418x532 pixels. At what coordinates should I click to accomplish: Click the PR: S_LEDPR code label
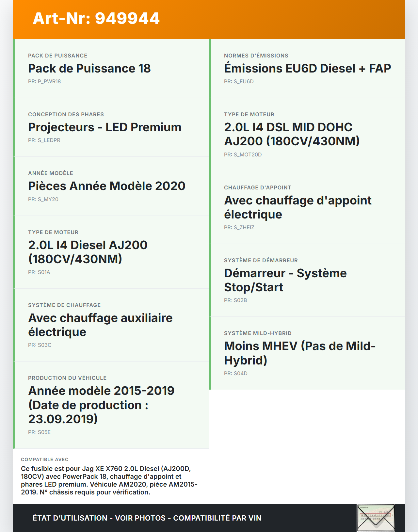coord(44,140)
